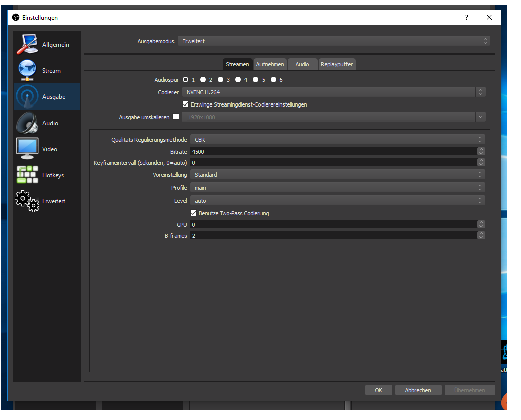Viewport: 521px width, 420px height.
Task: Click into the Bitrate input field
Action: click(x=332, y=152)
